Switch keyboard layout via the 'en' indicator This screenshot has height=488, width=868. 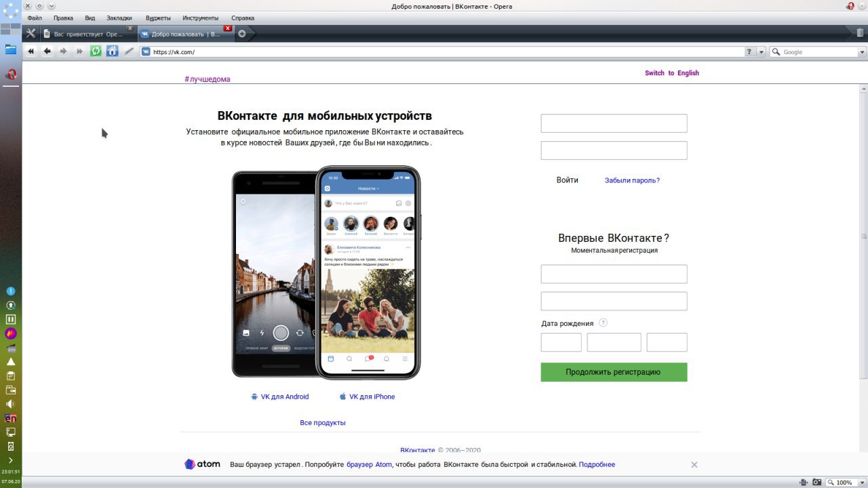tap(11, 418)
